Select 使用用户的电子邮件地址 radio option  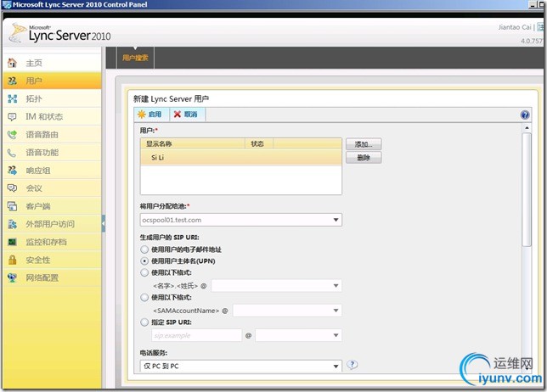coord(144,249)
